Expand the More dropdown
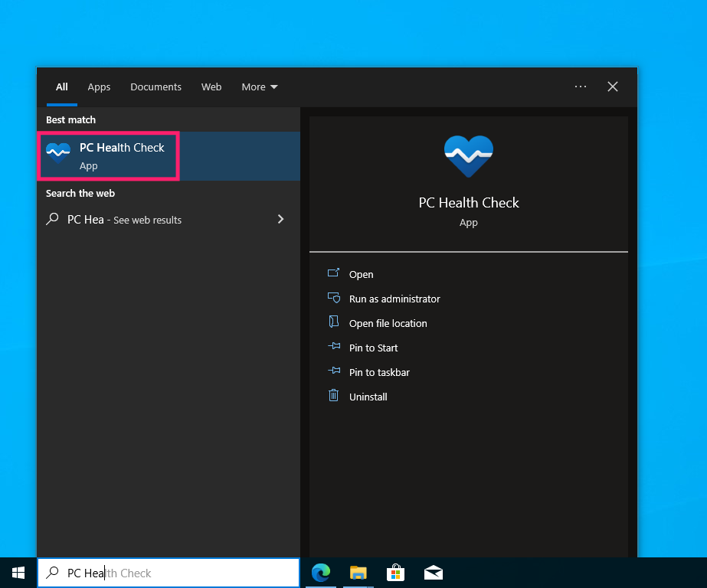Screen dimensions: 707x588 point(259,87)
